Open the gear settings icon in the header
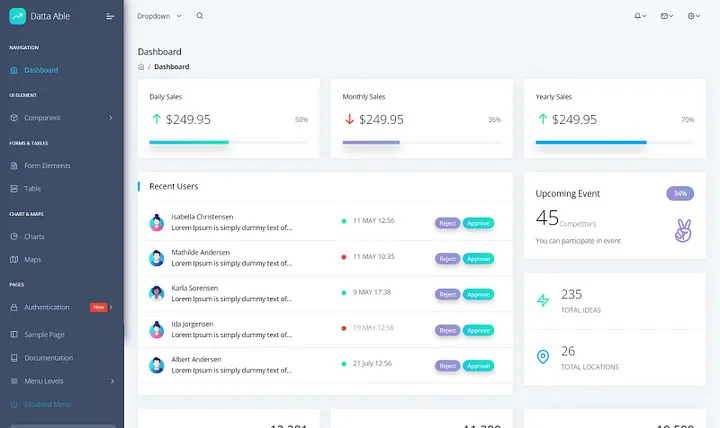 [x=691, y=16]
